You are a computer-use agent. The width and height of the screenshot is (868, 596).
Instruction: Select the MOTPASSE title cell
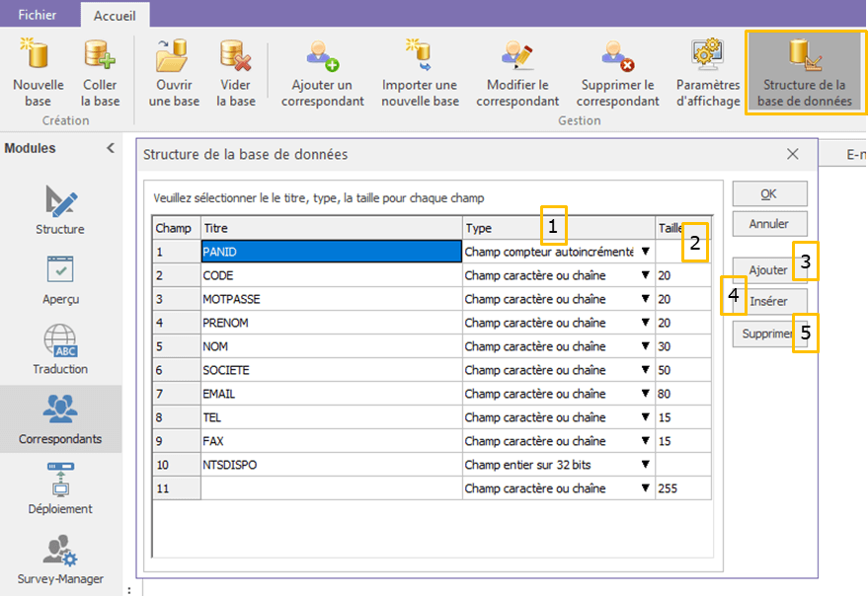[x=331, y=299]
